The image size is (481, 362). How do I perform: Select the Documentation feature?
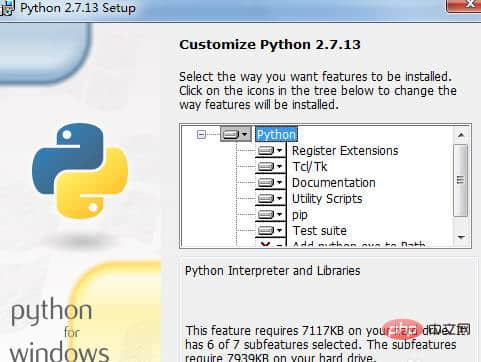click(334, 183)
